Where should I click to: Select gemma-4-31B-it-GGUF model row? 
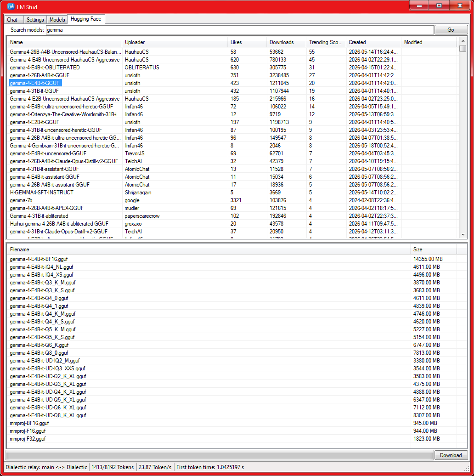coord(232,91)
